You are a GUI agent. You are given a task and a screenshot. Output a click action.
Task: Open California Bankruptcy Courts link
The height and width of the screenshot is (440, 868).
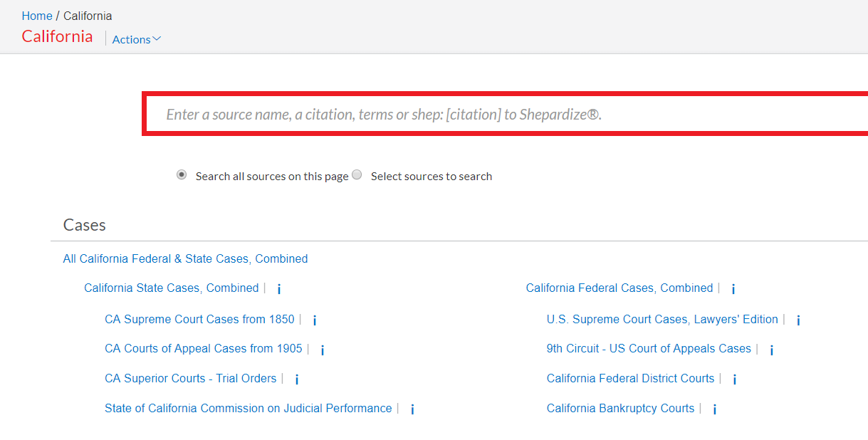[620, 408]
